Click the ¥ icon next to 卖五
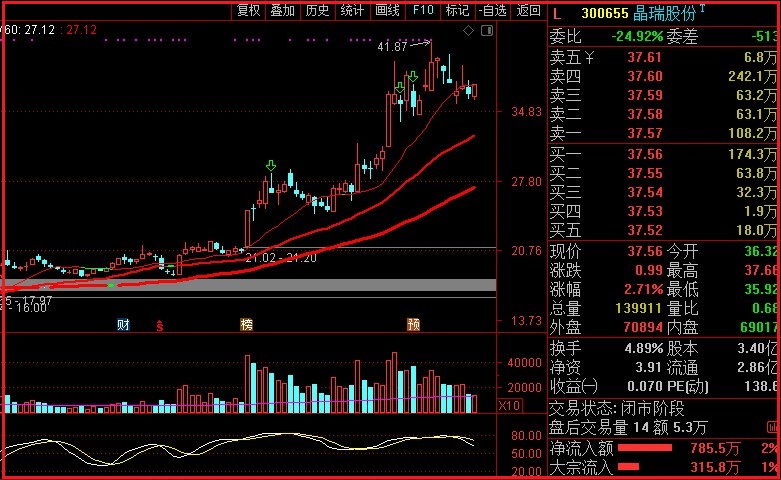 (589, 58)
